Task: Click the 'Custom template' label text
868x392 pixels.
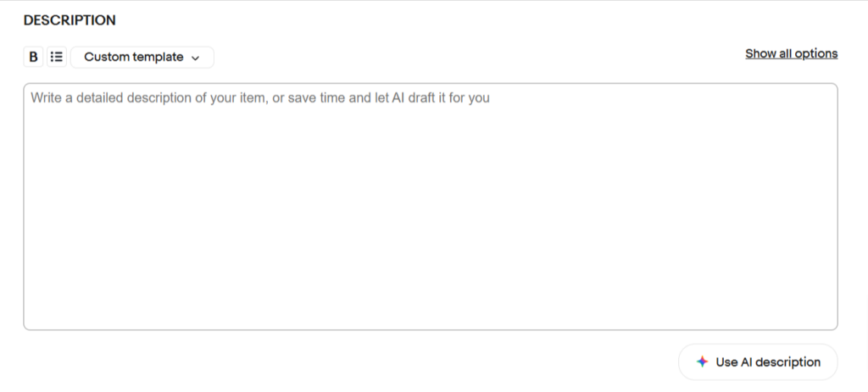Action: pyautogui.click(x=133, y=57)
